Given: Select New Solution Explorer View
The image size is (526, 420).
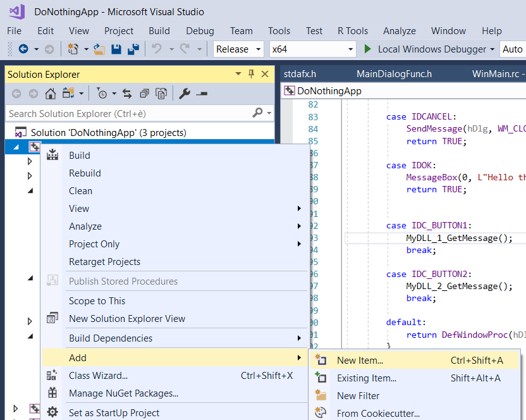Looking at the screenshot, I should click(x=174, y=319).
